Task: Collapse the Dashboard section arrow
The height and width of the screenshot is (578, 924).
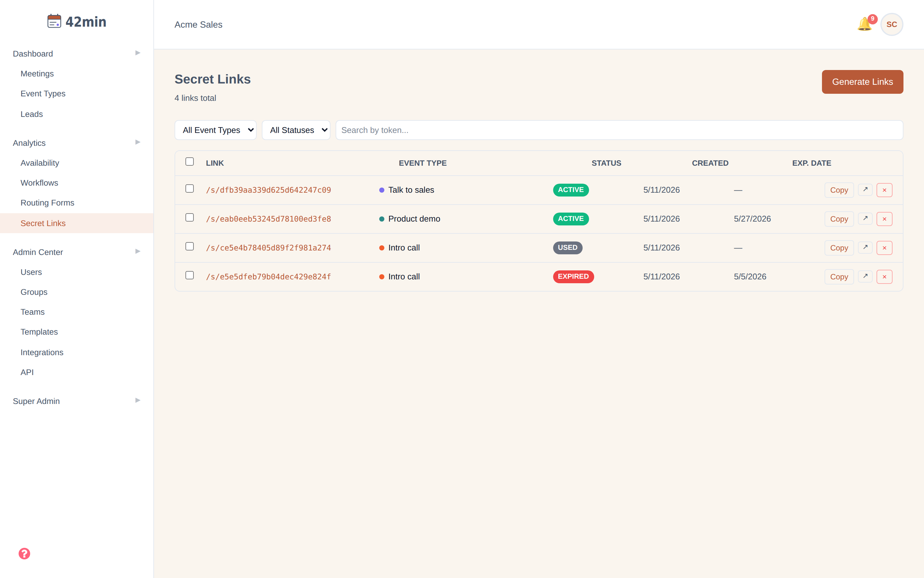Action: (x=138, y=53)
